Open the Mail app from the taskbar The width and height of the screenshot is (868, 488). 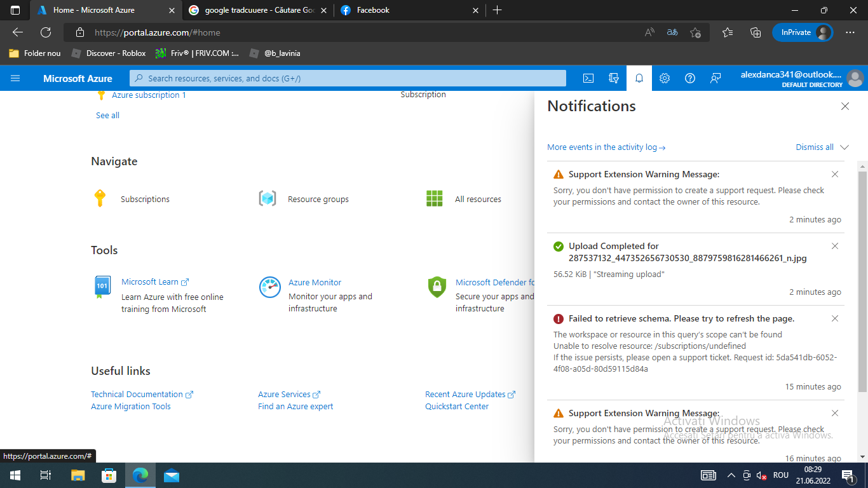(x=171, y=475)
